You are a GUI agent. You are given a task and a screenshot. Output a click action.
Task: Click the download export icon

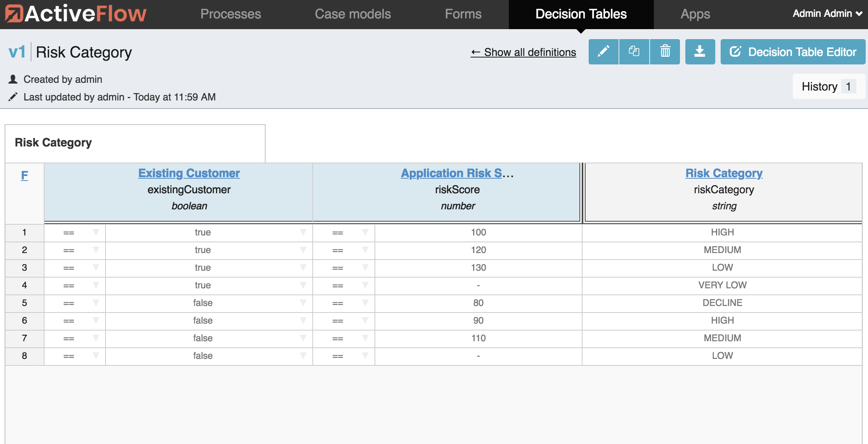coord(700,52)
